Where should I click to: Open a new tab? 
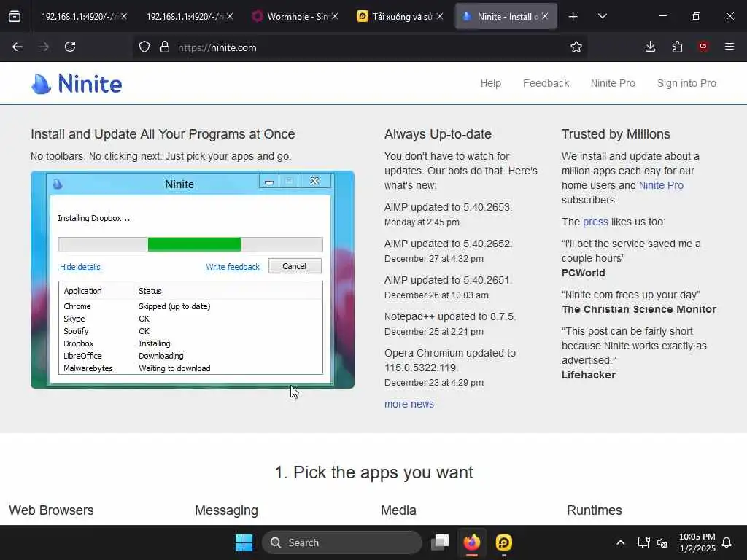coord(573,17)
